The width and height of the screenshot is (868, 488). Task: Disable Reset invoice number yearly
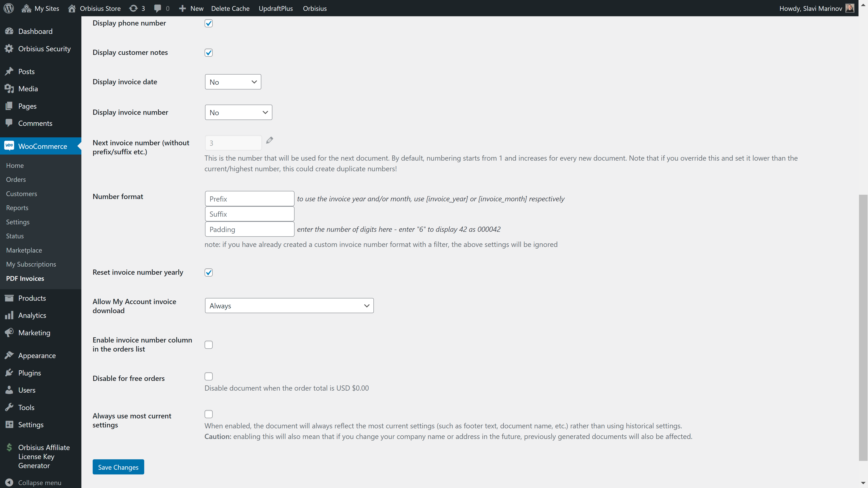pyautogui.click(x=209, y=272)
